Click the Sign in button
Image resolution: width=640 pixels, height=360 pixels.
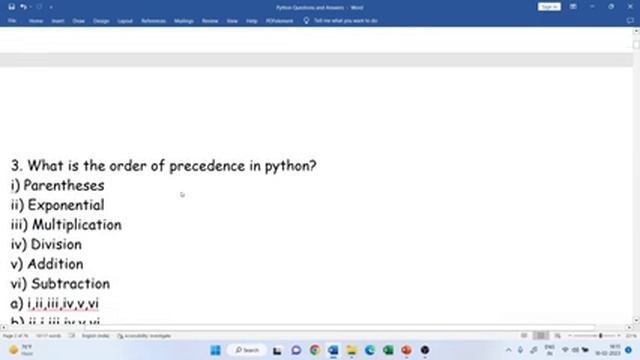tap(549, 7)
